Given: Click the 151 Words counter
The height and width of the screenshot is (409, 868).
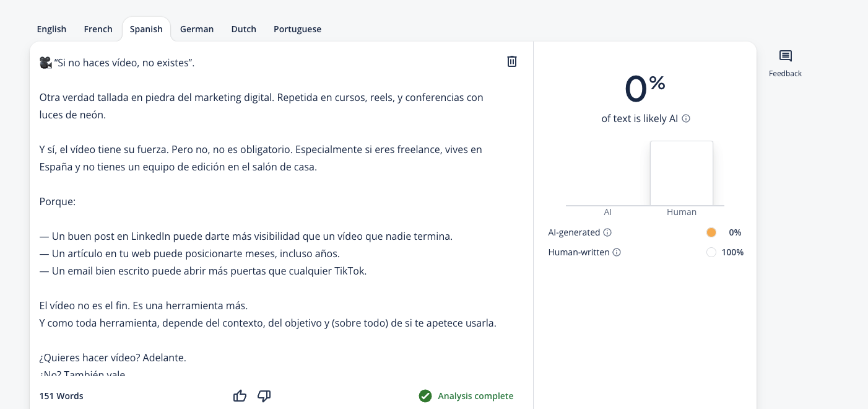Looking at the screenshot, I should pos(61,396).
